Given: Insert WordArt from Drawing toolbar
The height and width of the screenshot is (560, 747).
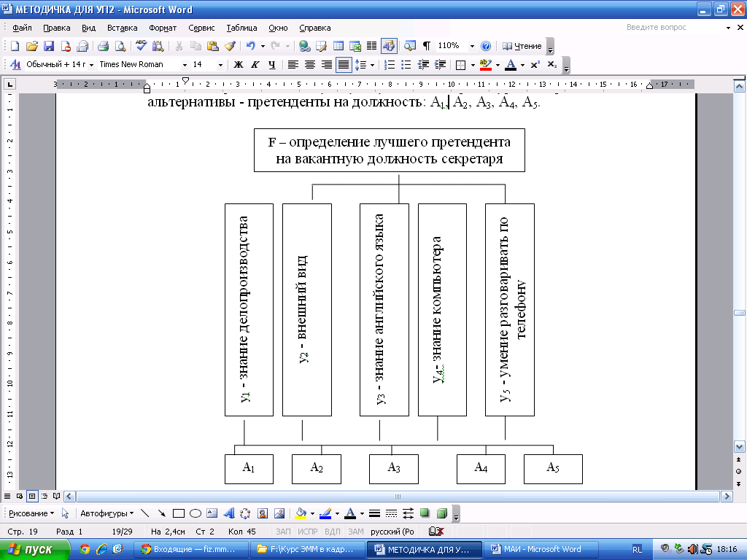Looking at the screenshot, I should [228, 513].
